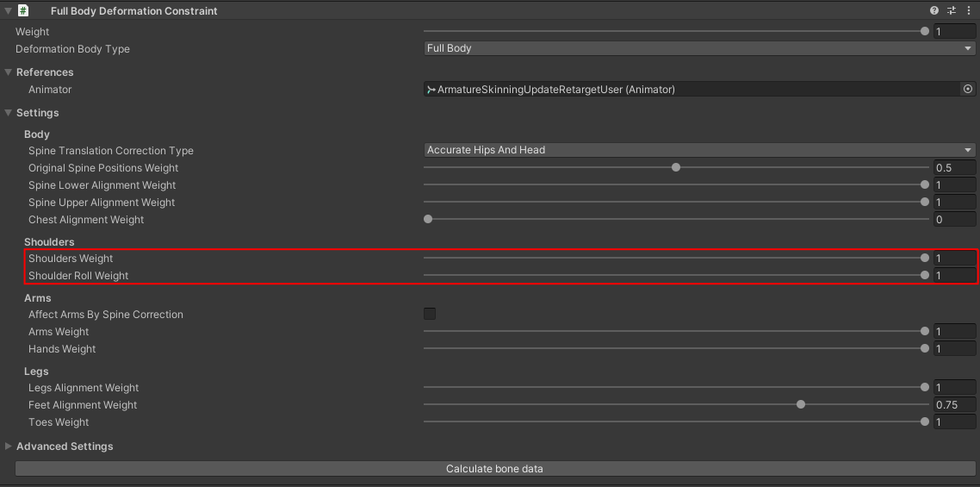This screenshot has width=980, height=487.
Task: Click Original Spine Positions Weight slider handle
Action: pos(676,168)
